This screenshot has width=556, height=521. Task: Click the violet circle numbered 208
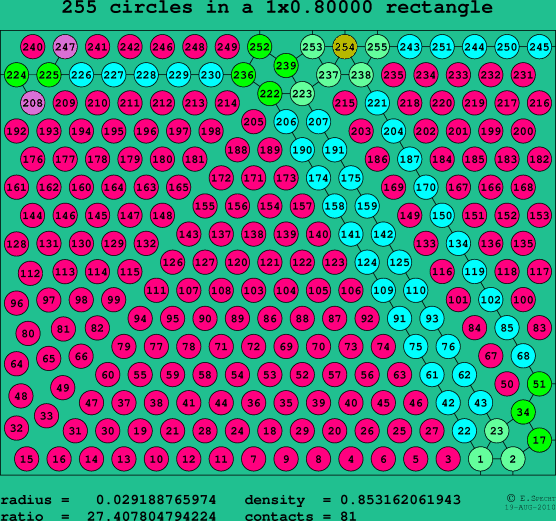pos(33,103)
